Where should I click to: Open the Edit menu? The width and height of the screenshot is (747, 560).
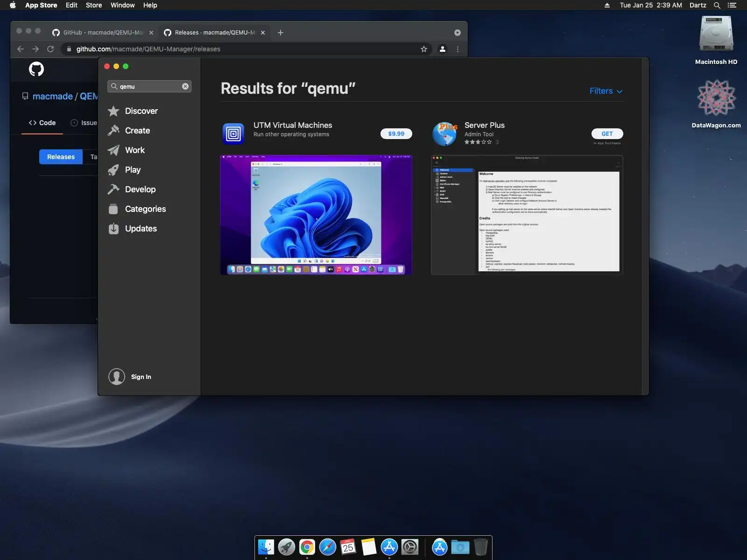point(71,5)
